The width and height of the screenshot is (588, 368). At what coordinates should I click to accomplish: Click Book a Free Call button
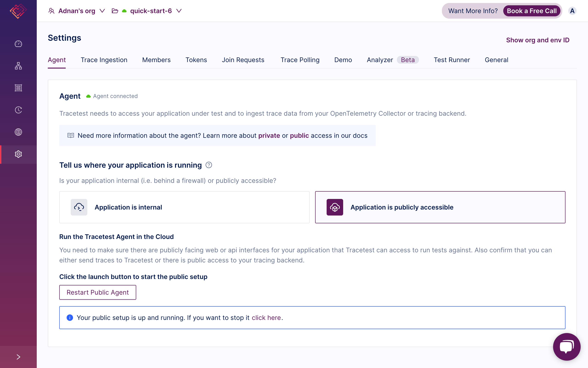pyautogui.click(x=532, y=11)
